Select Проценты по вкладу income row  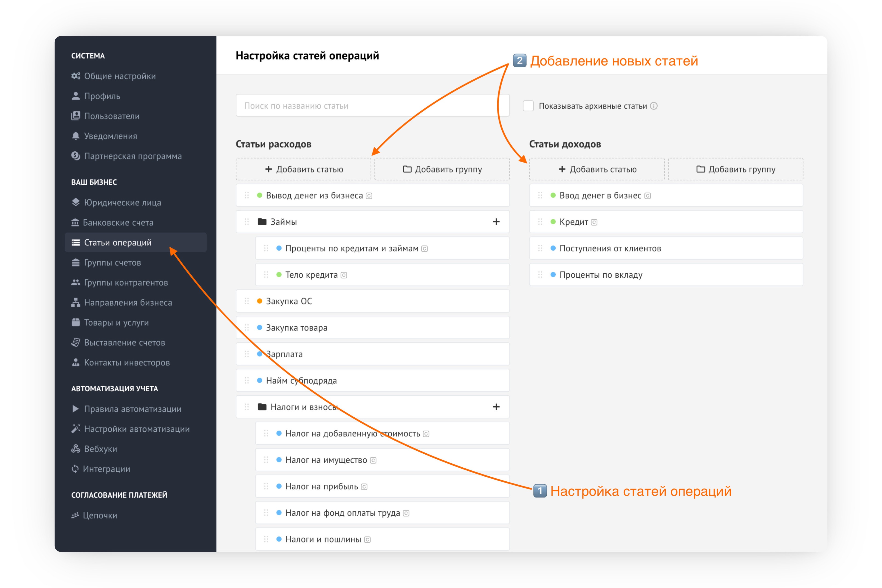click(666, 274)
